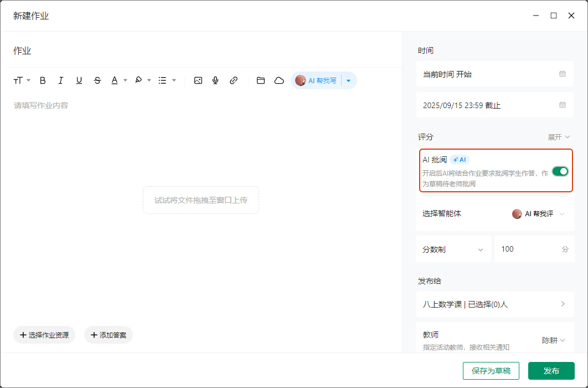Click the bullet list icon
Image resolution: width=588 pixels, height=388 pixels.
pyautogui.click(x=162, y=80)
